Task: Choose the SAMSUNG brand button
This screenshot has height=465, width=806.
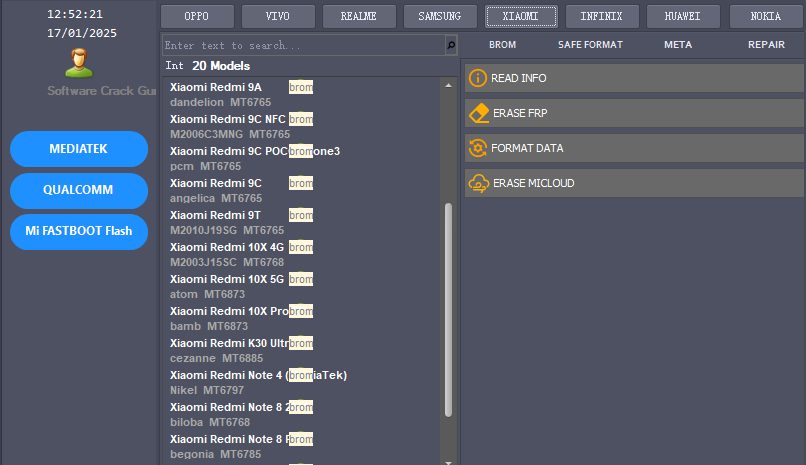Action: tap(440, 16)
